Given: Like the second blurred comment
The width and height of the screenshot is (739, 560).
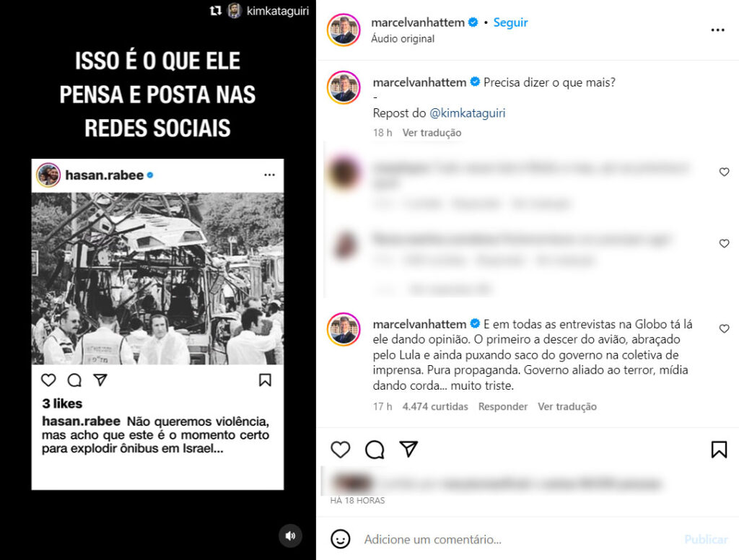Looking at the screenshot, I should coord(725,243).
